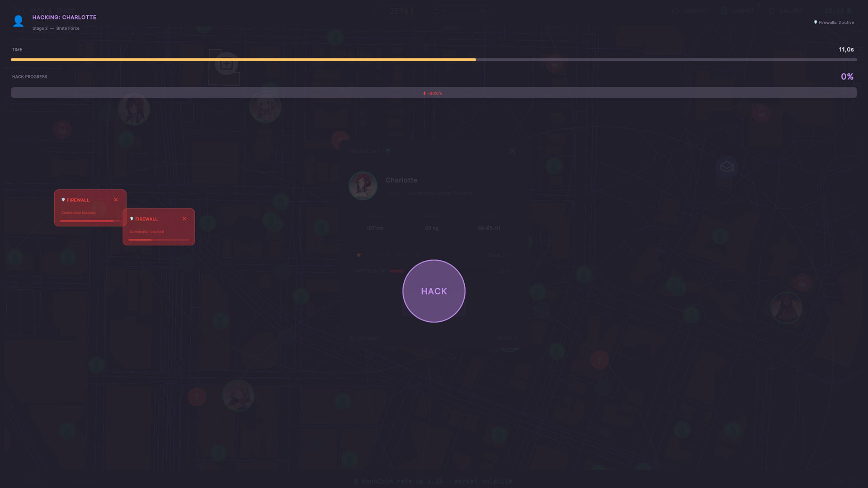Close the firewall popup with nearly full timer
The height and width of the screenshot is (488, 868).
point(116,200)
